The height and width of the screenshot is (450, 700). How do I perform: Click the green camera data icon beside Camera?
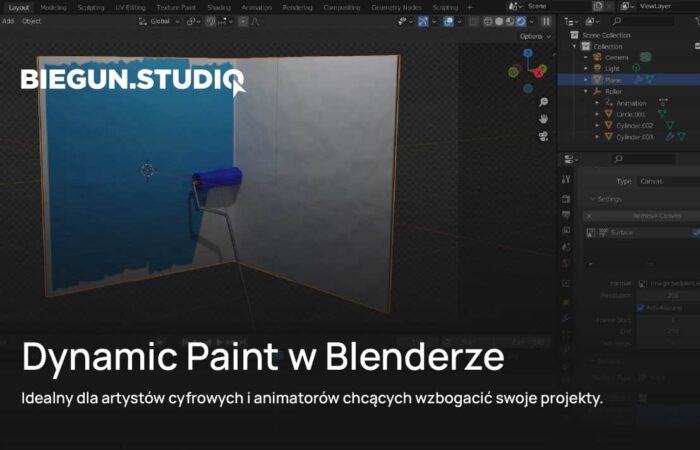click(645, 57)
